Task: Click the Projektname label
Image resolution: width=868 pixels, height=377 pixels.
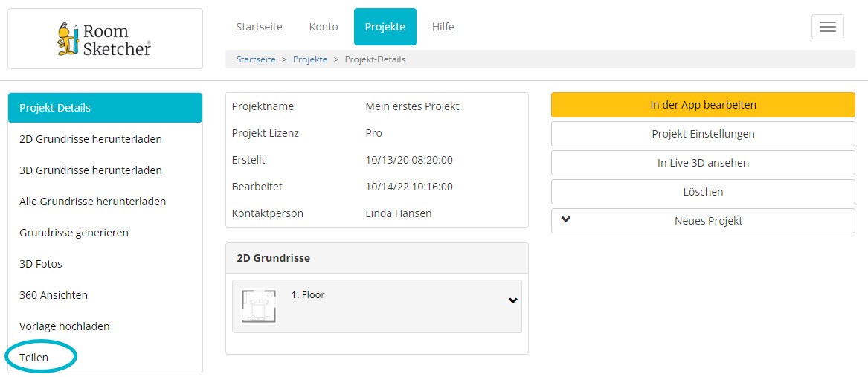Action: click(x=263, y=106)
